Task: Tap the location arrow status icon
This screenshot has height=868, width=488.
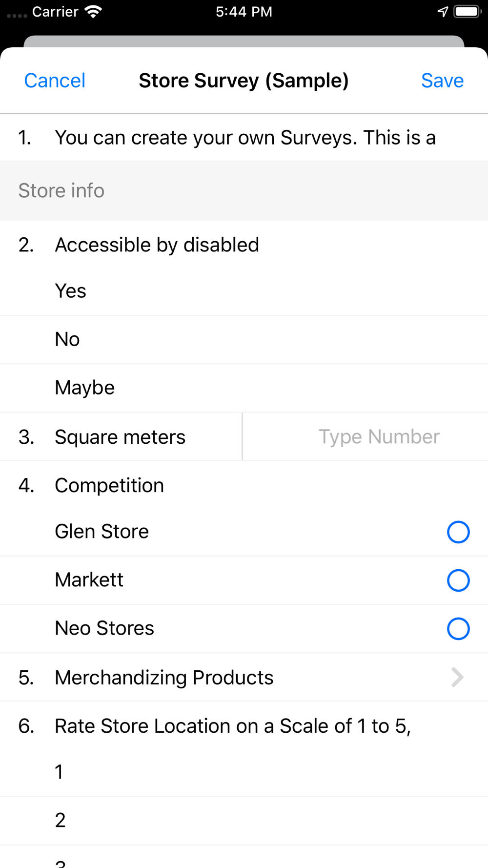Action: pyautogui.click(x=443, y=11)
